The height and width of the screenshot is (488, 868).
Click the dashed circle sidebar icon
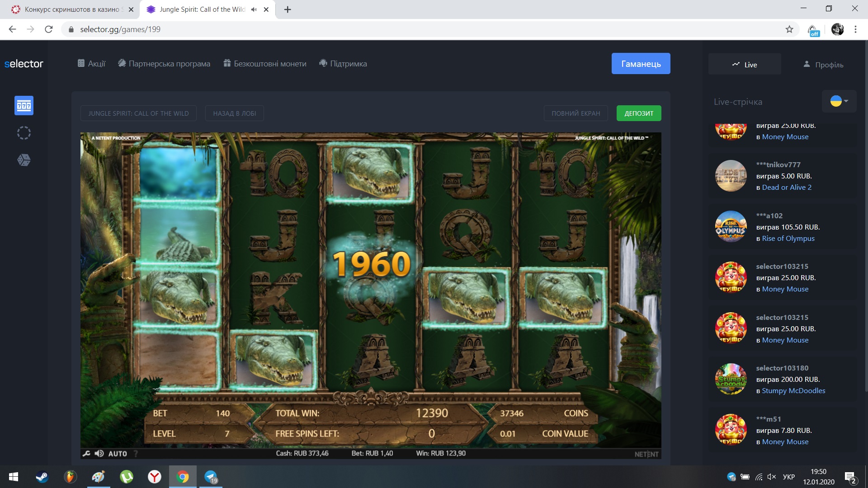tap(24, 133)
